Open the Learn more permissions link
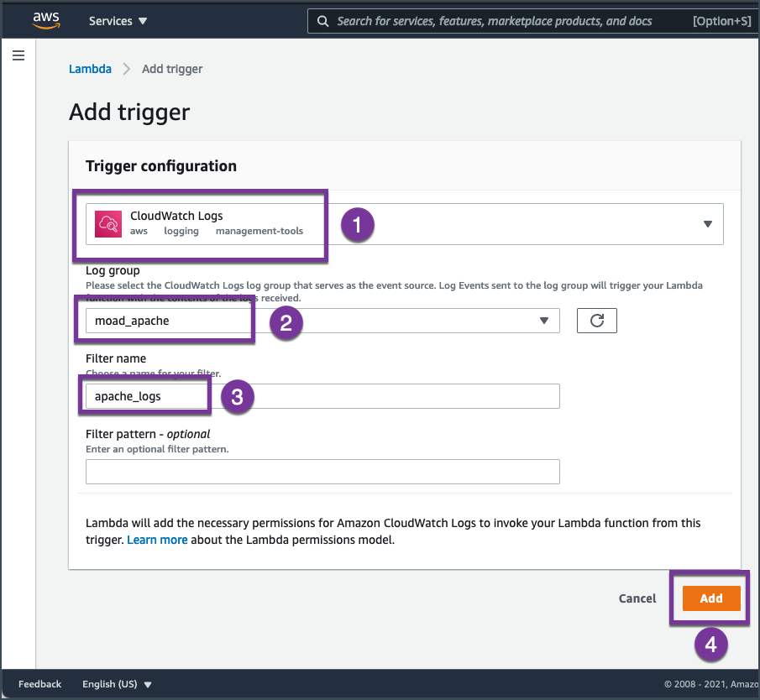Screen dimensions: 760x700 coord(157,540)
